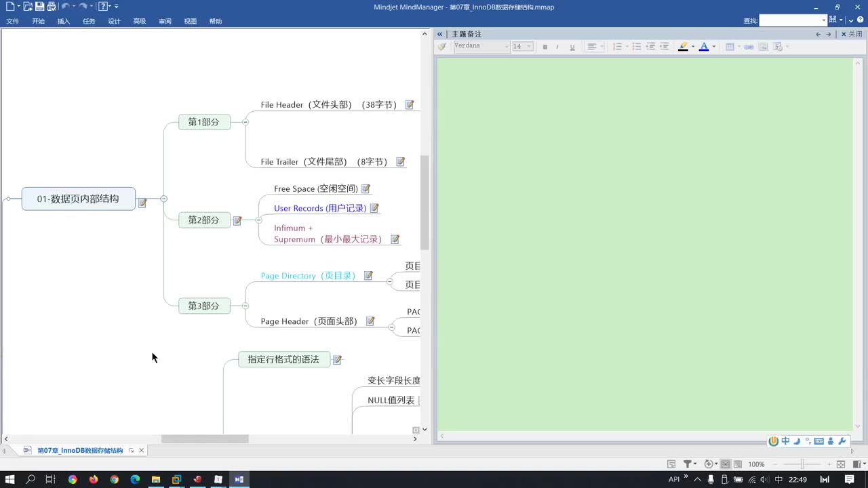Open the note icon beside 01-数据页内部结构
This screenshot has height=488, width=868.
[x=142, y=203]
